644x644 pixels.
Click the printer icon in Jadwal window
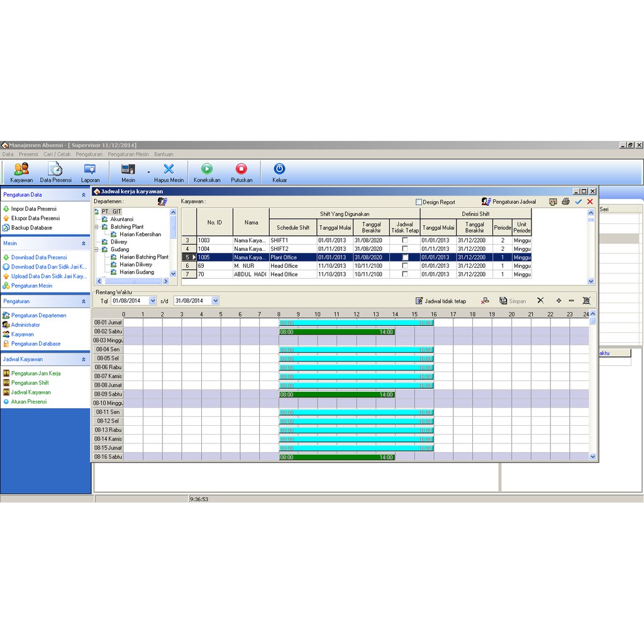click(x=565, y=202)
